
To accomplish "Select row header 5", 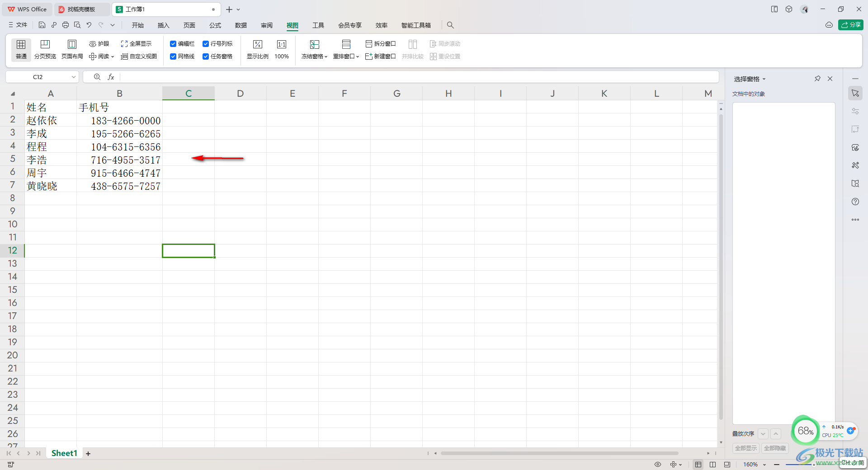I will tap(13, 159).
